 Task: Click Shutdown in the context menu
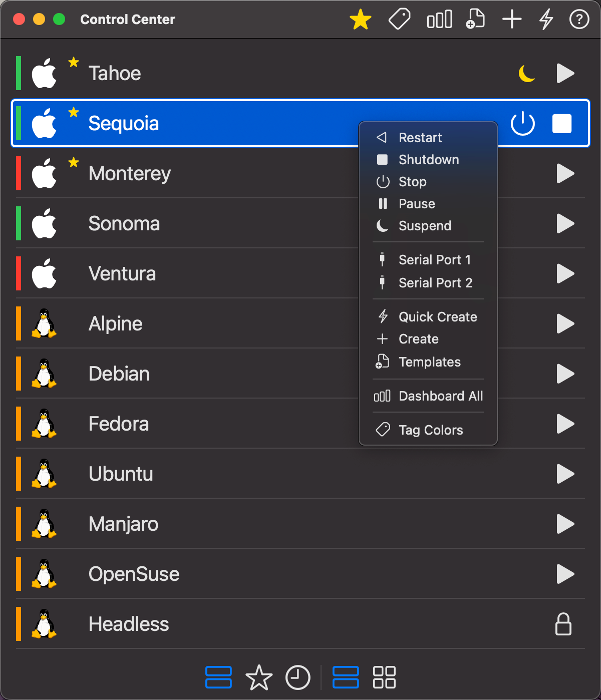click(x=429, y=159)
